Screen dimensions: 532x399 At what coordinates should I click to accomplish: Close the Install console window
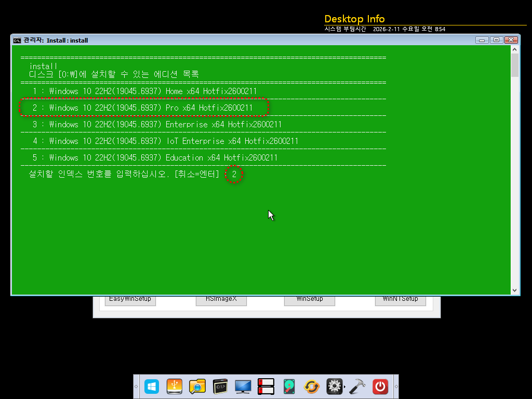tap(511, 40)
